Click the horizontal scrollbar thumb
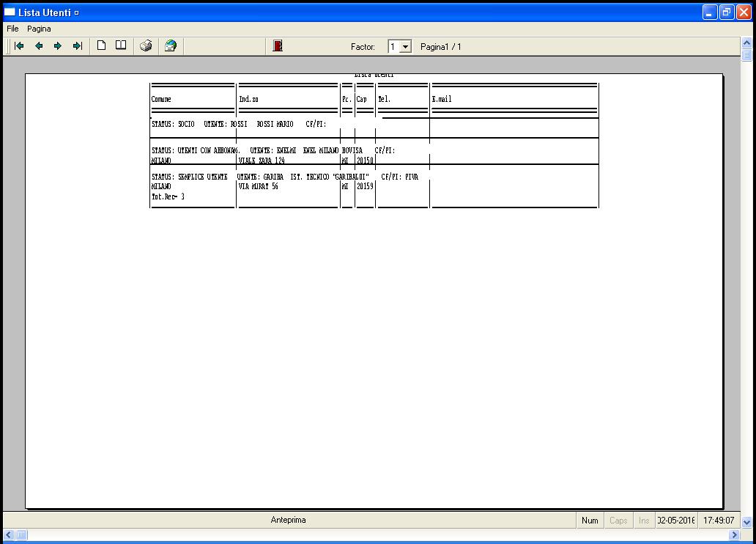This screenshot has height=544, width=756. point(22,534)
